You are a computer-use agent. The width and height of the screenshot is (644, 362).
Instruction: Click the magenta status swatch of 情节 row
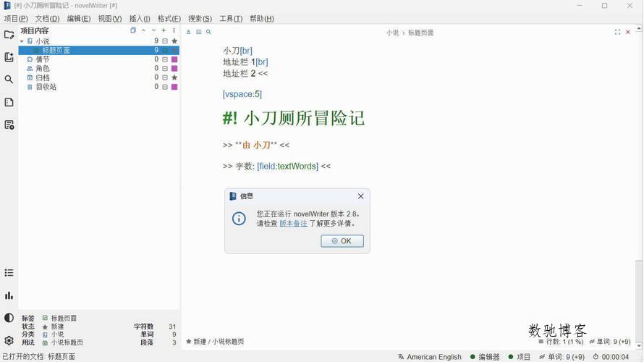(174, 59)
